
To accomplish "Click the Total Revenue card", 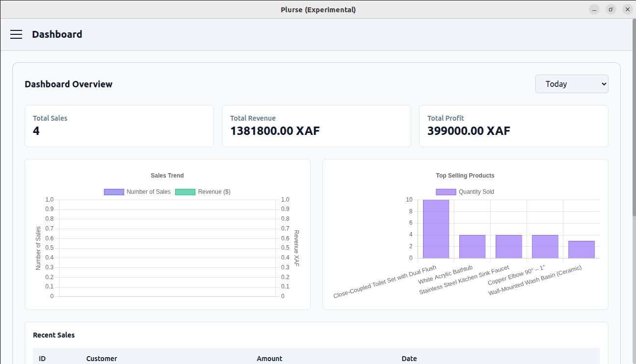I will [316, 126].
